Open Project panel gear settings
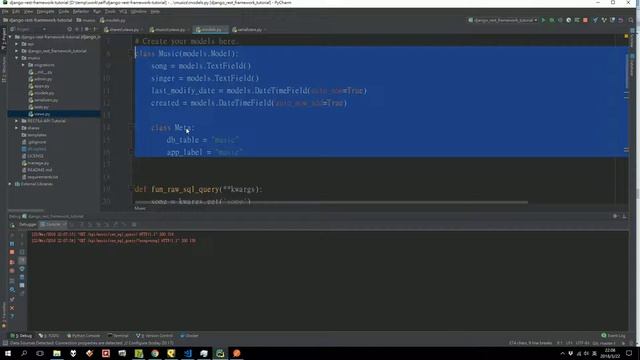640x360 pixels. coord(87,29)
